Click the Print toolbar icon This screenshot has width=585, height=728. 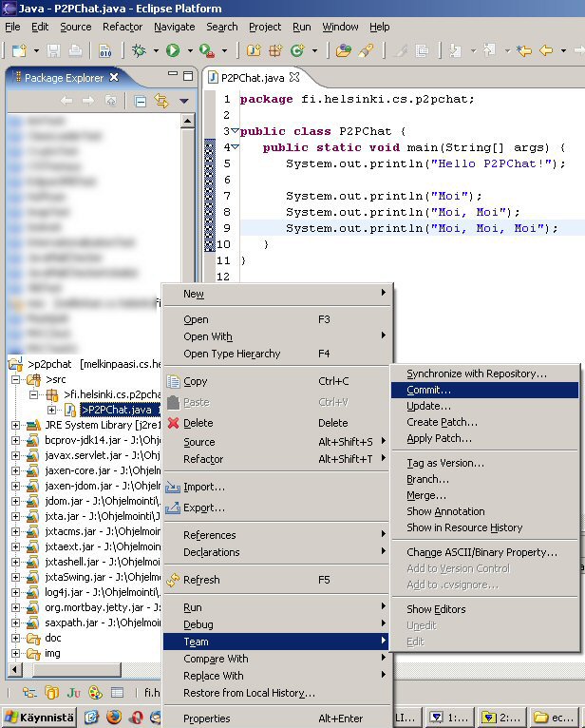coord(75,50)
